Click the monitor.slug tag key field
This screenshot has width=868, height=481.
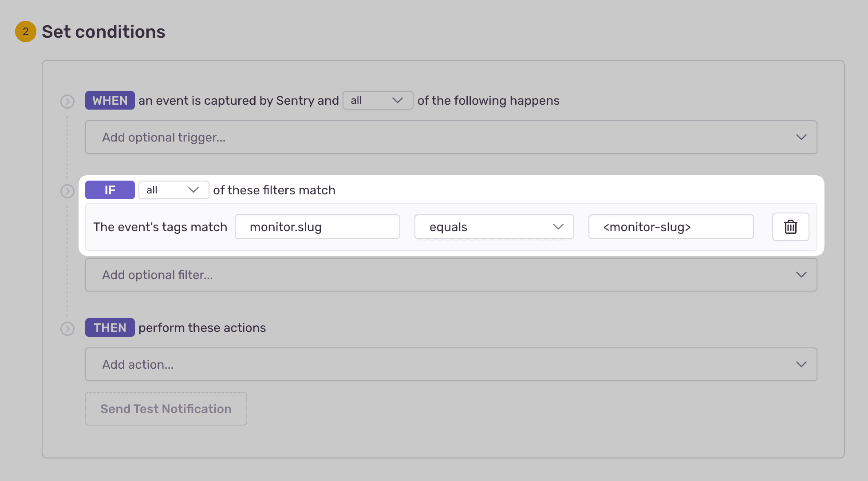pos(317,227)
